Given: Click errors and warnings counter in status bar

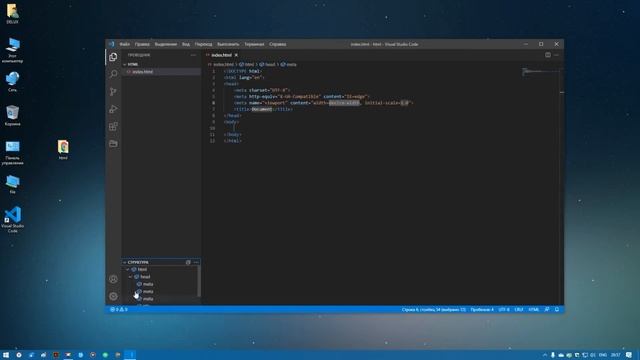Looking at the screenshot, I should tap(119, 309).
